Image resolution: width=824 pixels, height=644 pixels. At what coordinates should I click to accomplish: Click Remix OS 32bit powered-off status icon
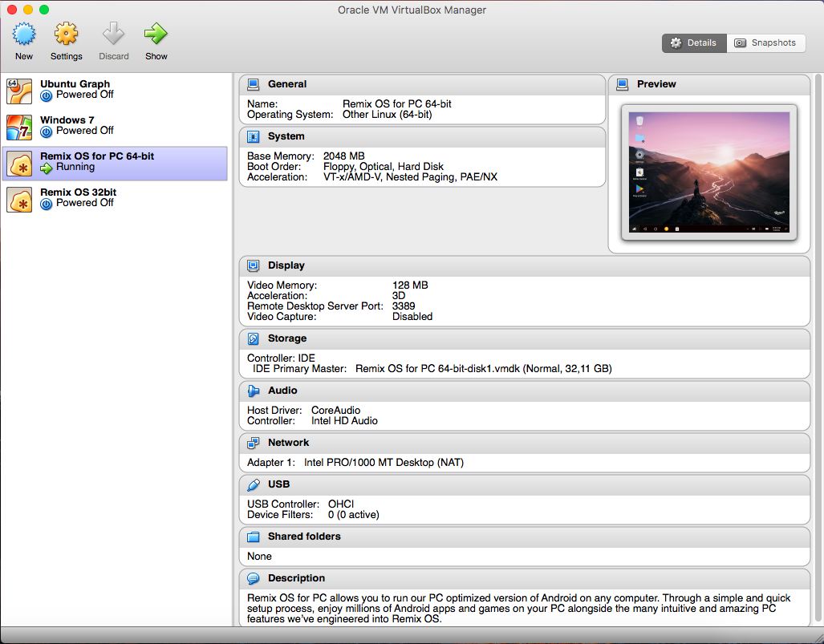click(x=47, y=205)
